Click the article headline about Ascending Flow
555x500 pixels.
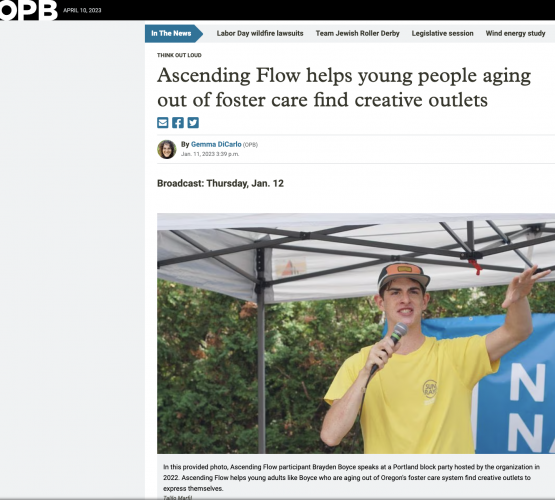pos(344,87)
